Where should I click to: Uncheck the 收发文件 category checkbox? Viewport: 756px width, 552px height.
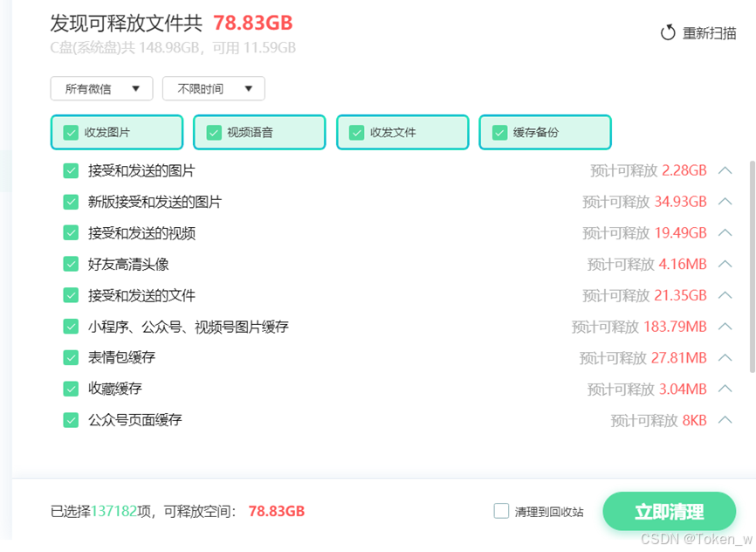(x=356, y=132)
